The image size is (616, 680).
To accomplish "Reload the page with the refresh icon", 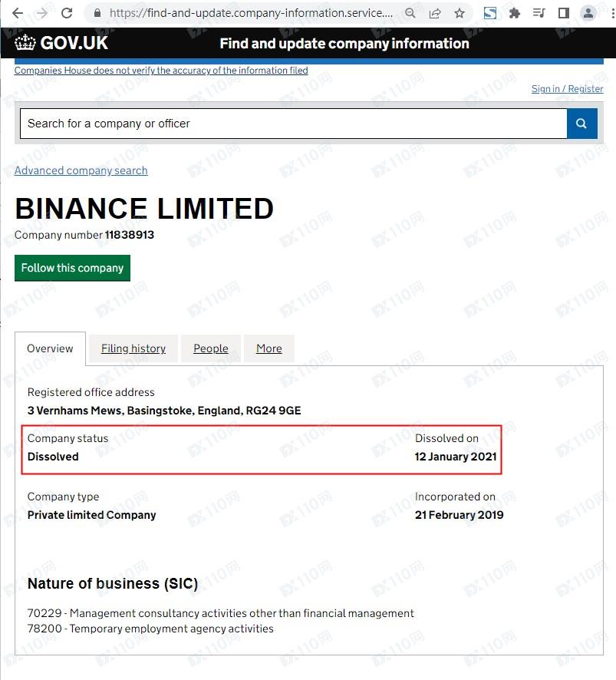I will coord(67,13).
